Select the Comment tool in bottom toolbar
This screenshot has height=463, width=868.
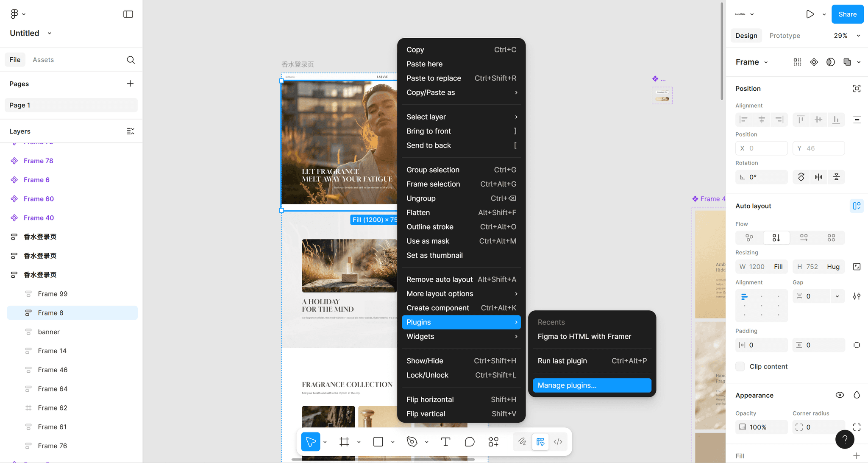469,442
